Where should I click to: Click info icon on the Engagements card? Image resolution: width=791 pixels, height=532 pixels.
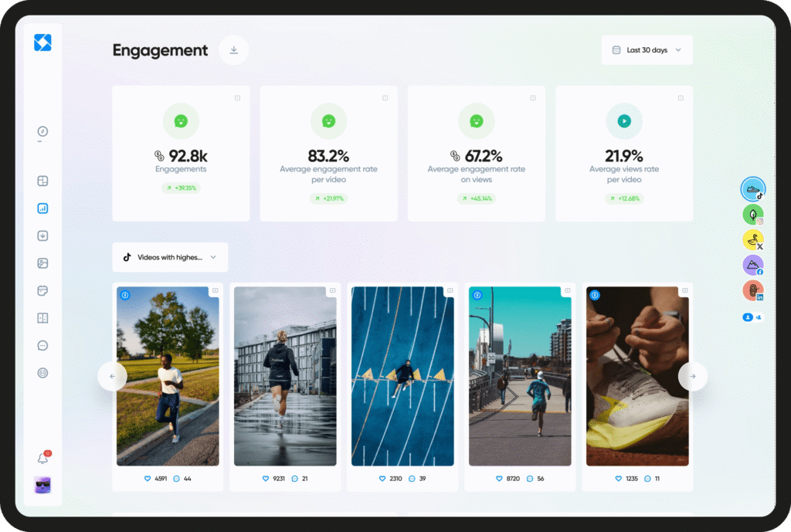tap(238, 98)
